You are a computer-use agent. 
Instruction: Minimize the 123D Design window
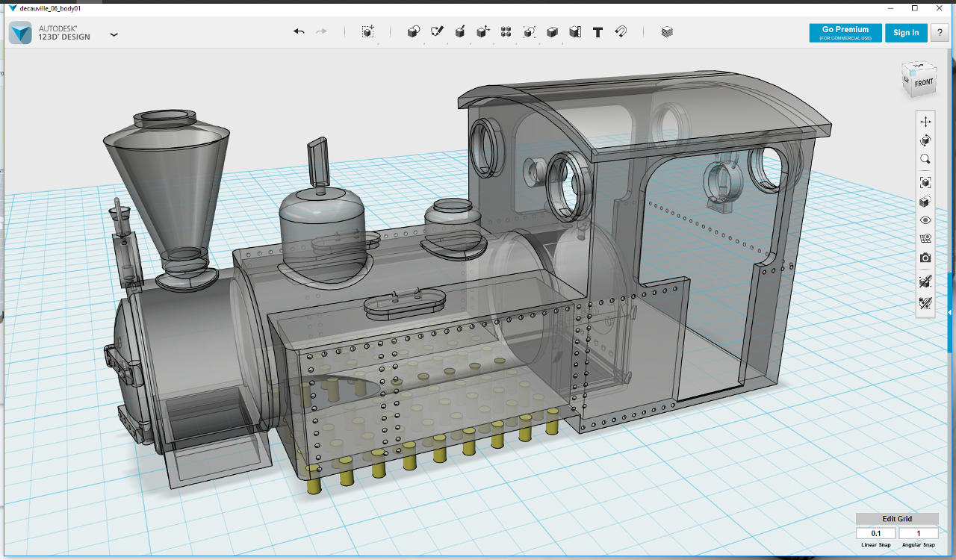click(890, 8)
